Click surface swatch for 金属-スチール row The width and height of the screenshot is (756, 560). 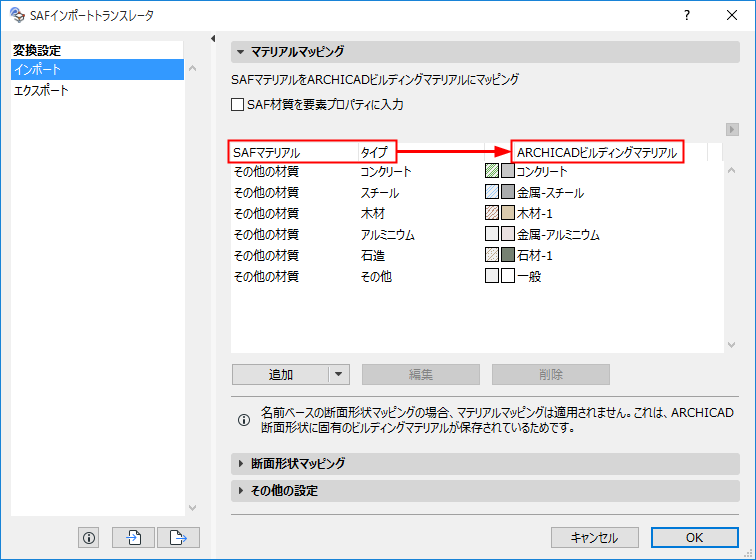(508, 192)
